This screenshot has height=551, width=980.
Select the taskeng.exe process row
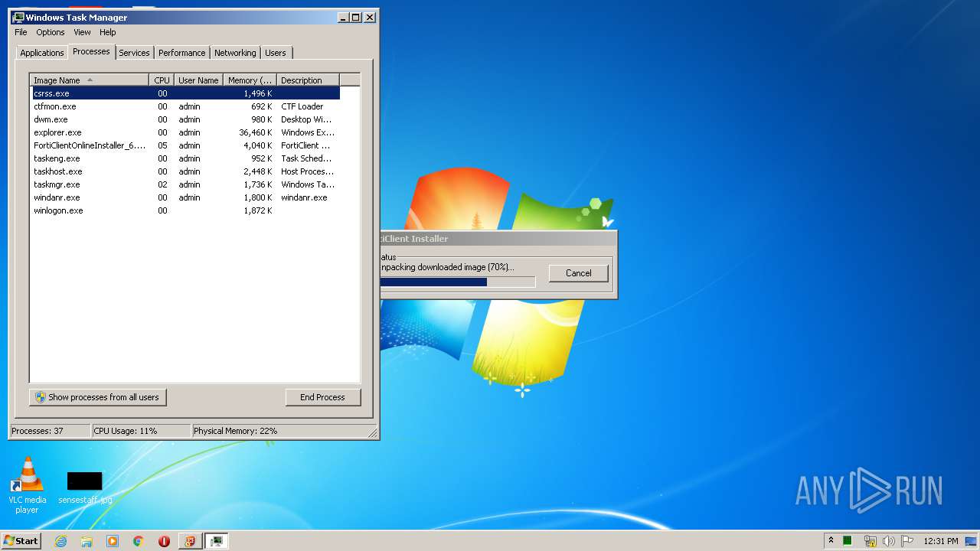tap(185, 158)
